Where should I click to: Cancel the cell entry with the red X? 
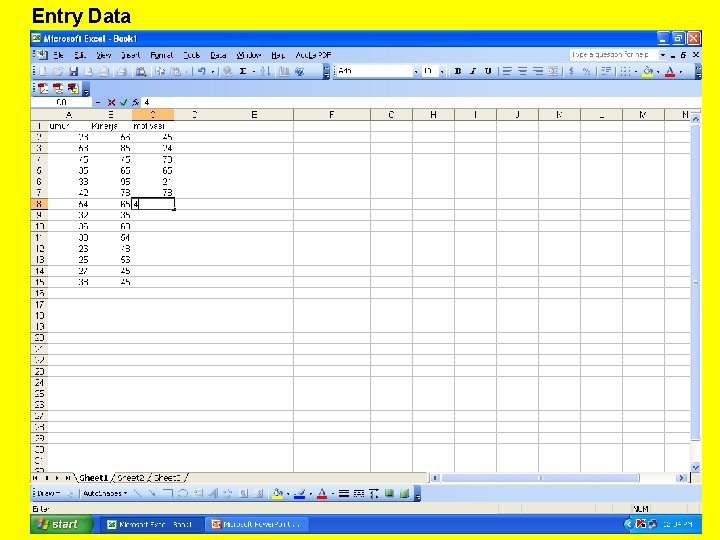tap(111, 102)
